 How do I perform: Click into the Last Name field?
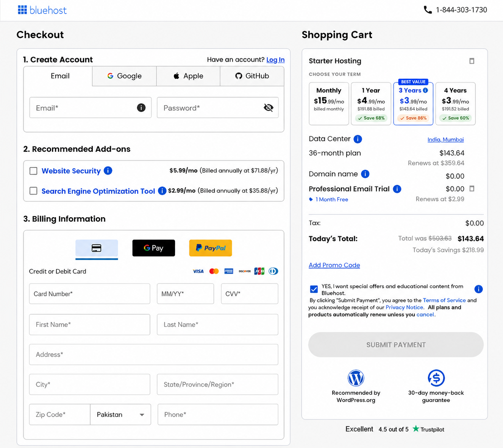point(218,325)
